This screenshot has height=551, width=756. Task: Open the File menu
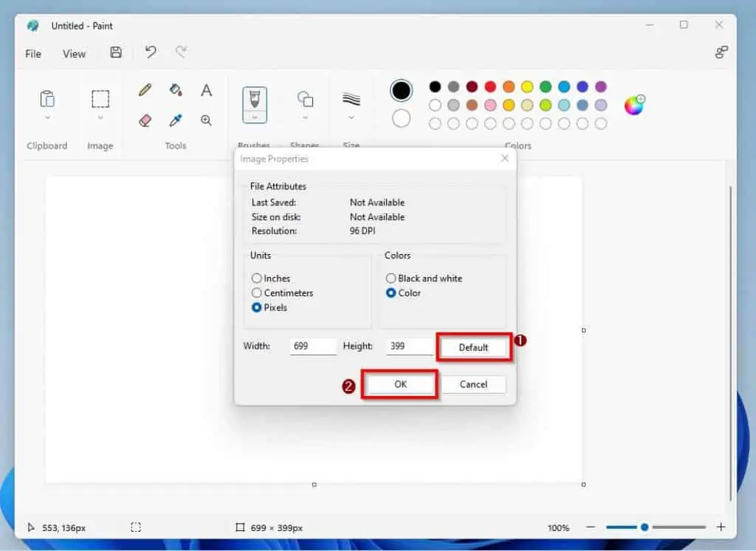tap(32, 53)
